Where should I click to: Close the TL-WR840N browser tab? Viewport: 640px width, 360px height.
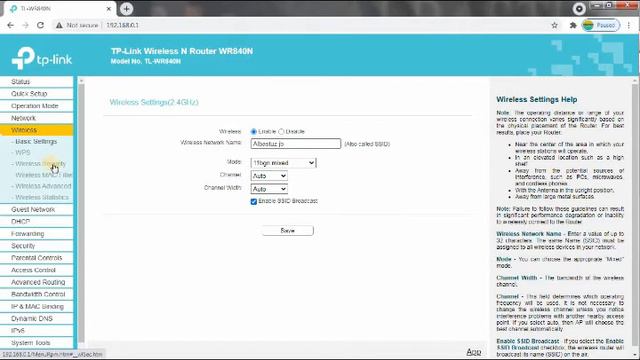coord(109,9)
